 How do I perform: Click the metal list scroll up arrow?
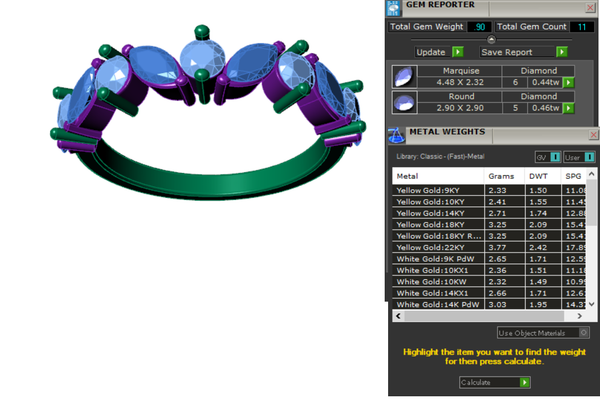(x=592, y=174)
